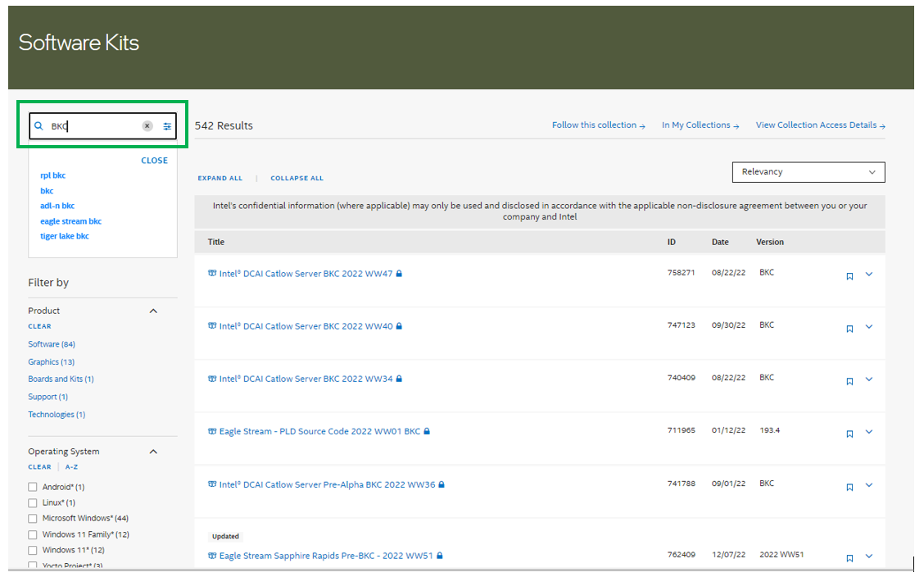
Task: Bookmark the Catlow Server BKC 2022 WW47 kit
Action: point(849,276)
